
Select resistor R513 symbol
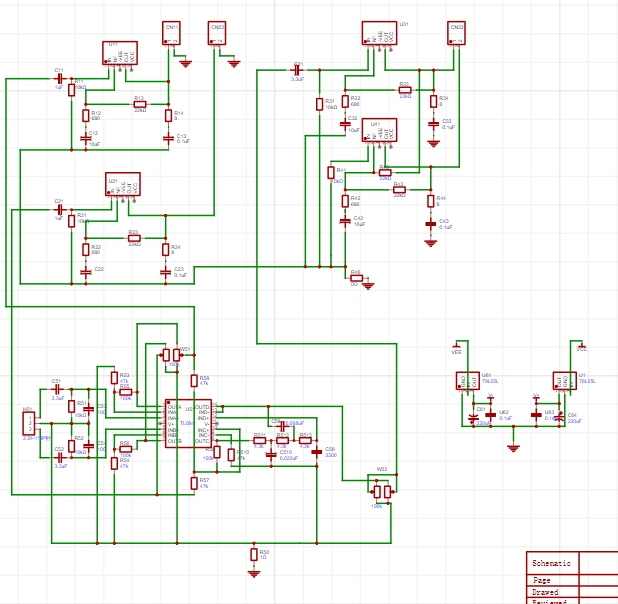tap(305, 440)
